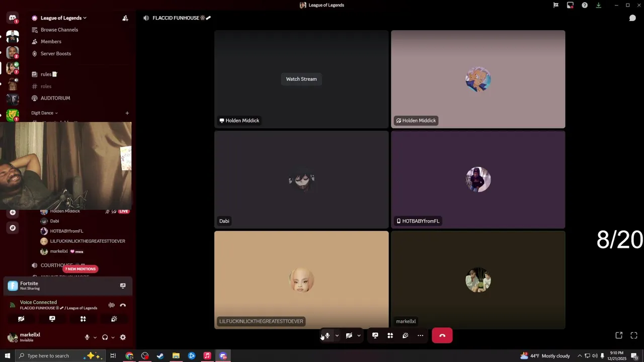Create a channel in Digit Dance with plus
Image resolution: width=644 pixels, height=362 pixels.
(127, 113)
